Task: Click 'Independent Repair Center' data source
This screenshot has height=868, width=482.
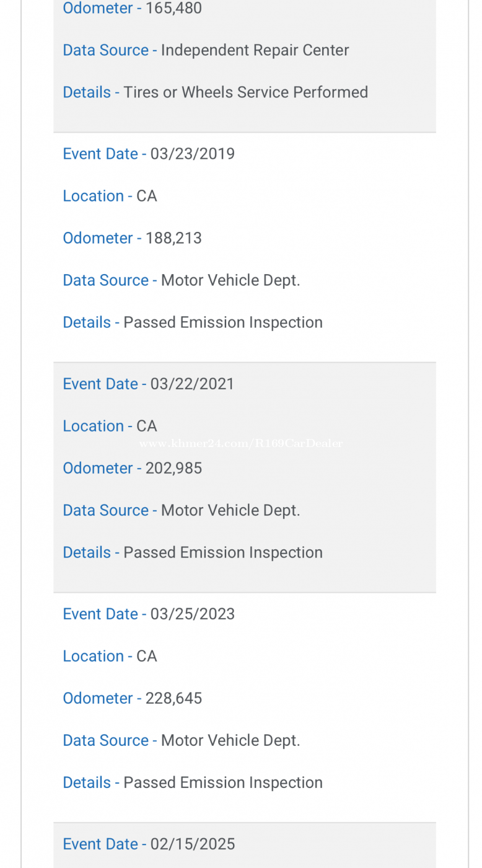Action: click(255, 50)
